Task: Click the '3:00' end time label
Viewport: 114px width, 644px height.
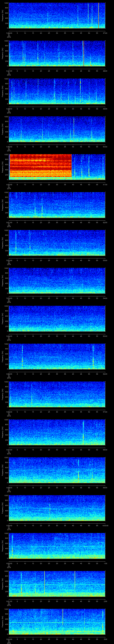Action: click(x=105, y=639)
